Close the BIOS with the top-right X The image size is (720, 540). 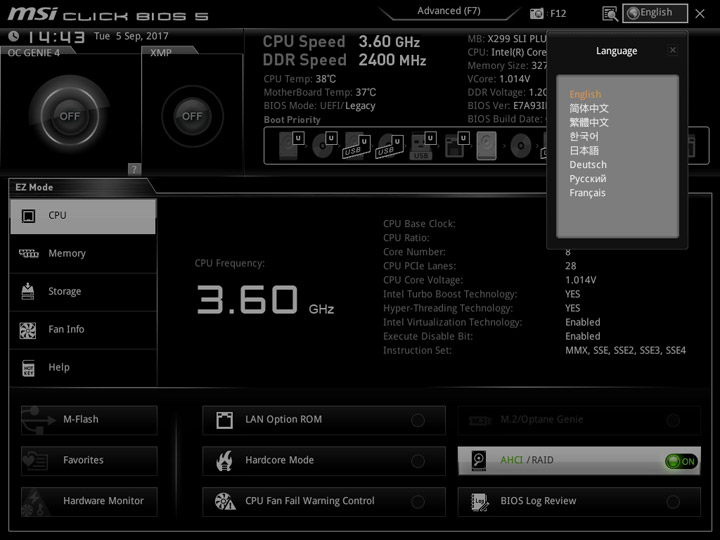point(700,14)
